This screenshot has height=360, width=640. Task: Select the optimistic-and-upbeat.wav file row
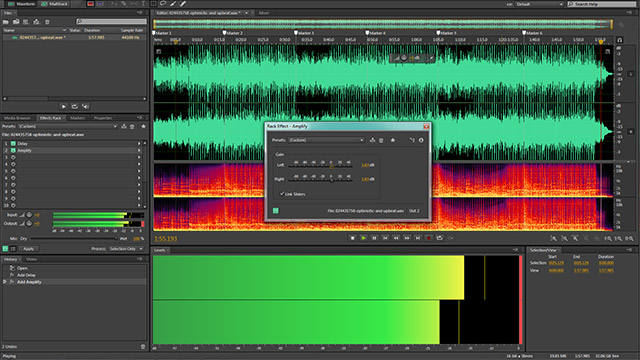point(74,38)
